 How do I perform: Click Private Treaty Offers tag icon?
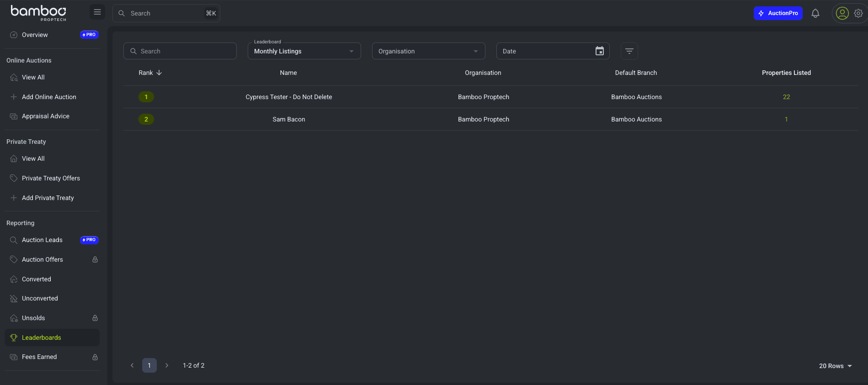[14, 178]
